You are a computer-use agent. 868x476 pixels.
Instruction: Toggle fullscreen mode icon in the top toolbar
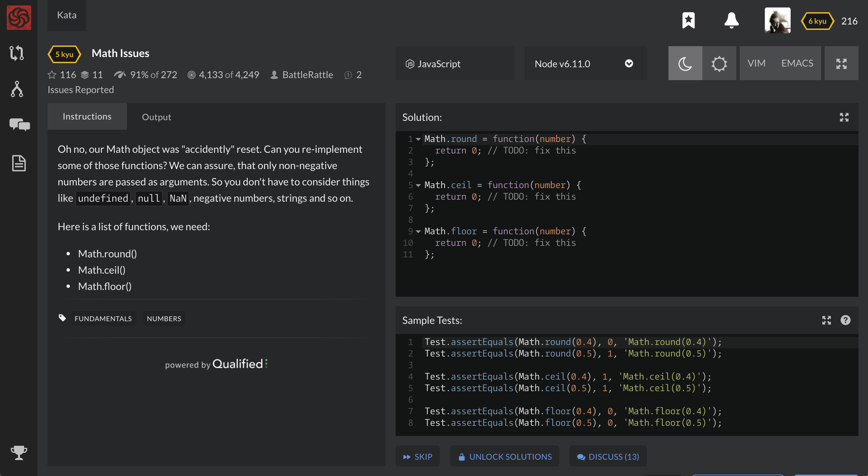[841, 63]
